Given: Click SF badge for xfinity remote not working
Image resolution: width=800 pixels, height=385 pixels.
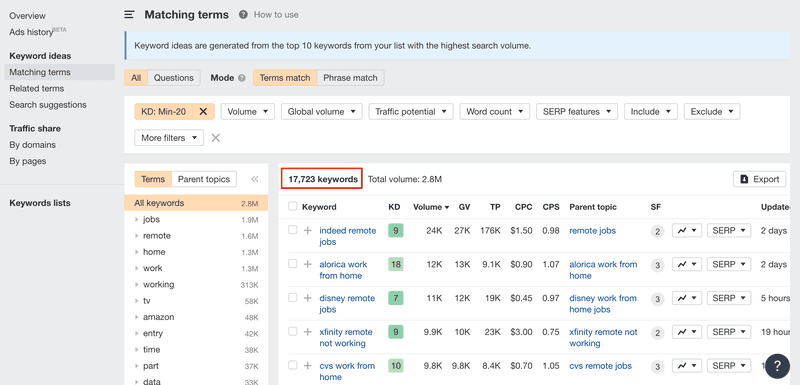Looking at the screenshot, I should (658, 332).
